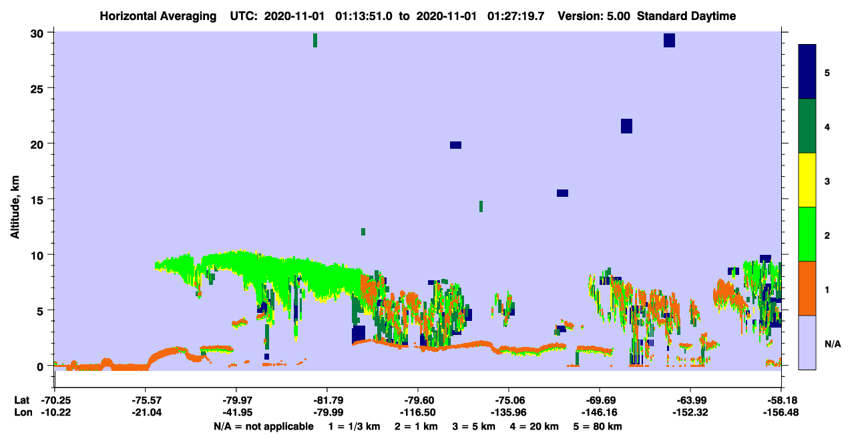Click latitude value '-69.69'

click(599, 400)
